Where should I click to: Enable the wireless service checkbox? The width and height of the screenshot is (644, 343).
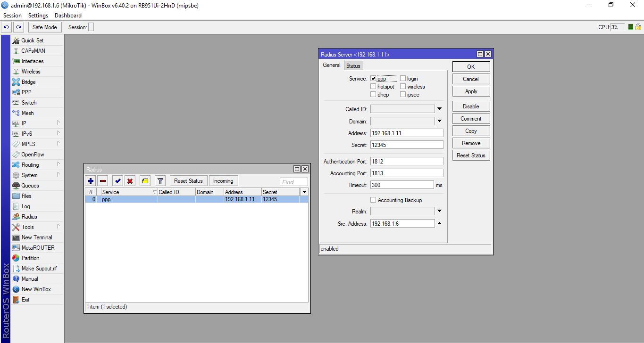click(x=403, y=87)
